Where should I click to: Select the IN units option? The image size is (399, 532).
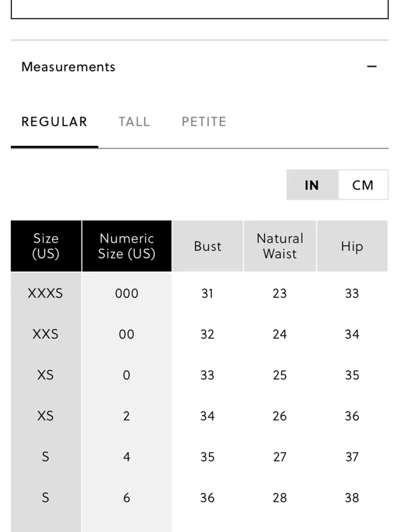point(312,185)
